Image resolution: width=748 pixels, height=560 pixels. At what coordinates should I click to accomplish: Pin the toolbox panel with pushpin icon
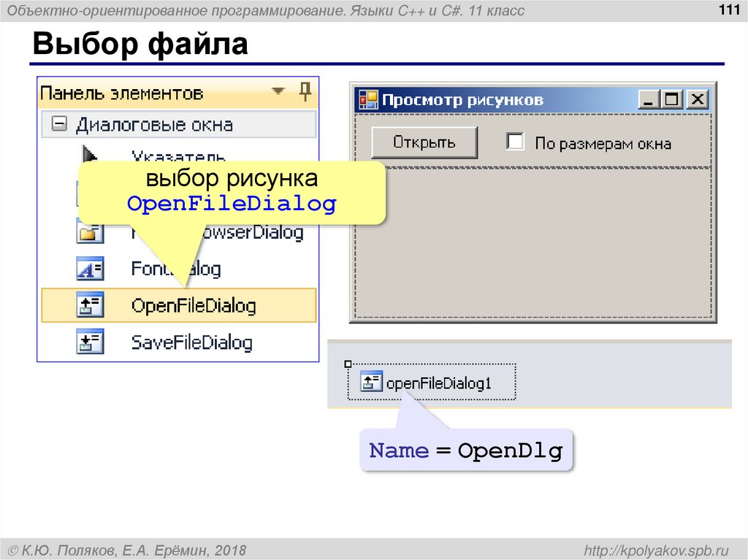305,91
